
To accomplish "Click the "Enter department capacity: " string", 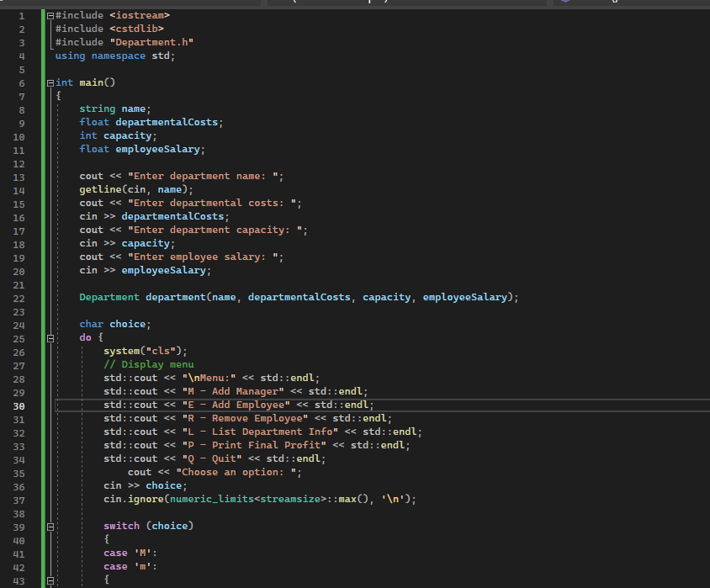I will click(215, 230).
